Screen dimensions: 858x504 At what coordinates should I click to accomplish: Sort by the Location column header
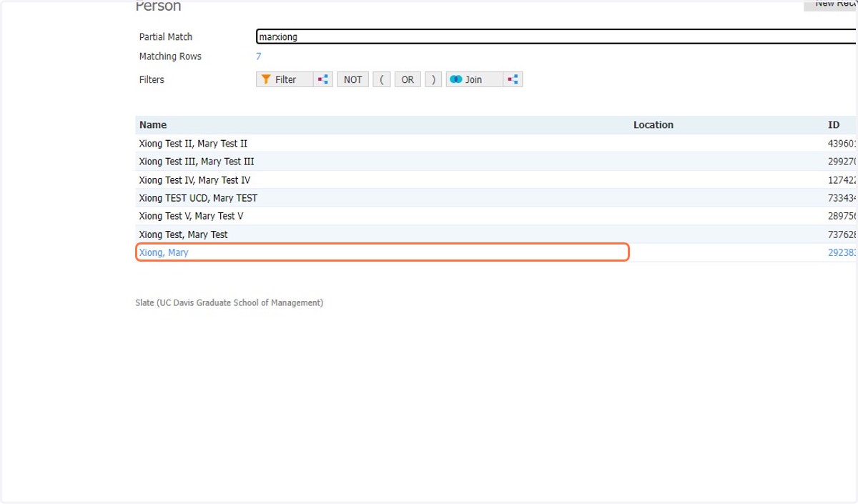click(654, 124)
